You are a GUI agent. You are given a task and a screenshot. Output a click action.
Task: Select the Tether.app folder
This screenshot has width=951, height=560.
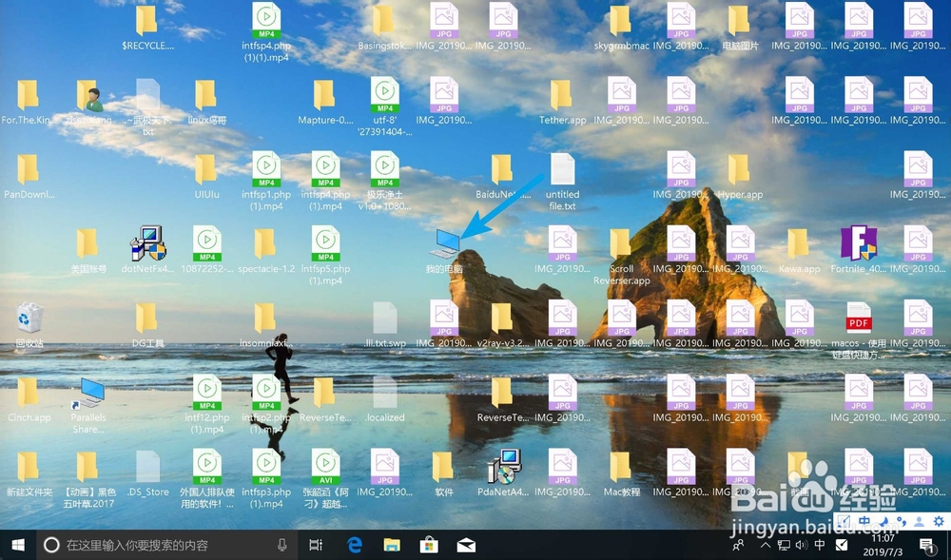pos(562,102)
